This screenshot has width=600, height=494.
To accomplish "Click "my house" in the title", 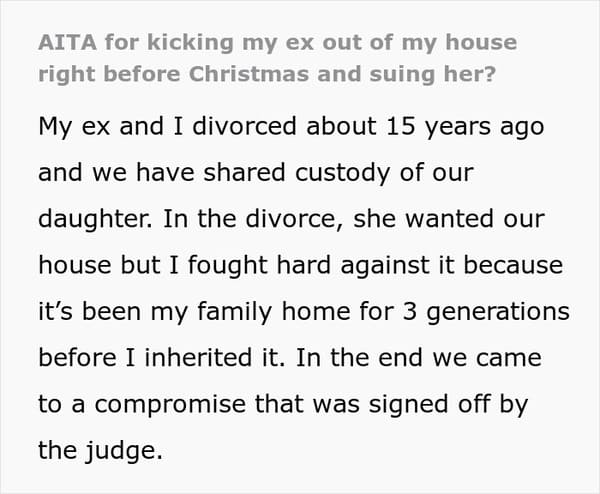I will point(459,42).
